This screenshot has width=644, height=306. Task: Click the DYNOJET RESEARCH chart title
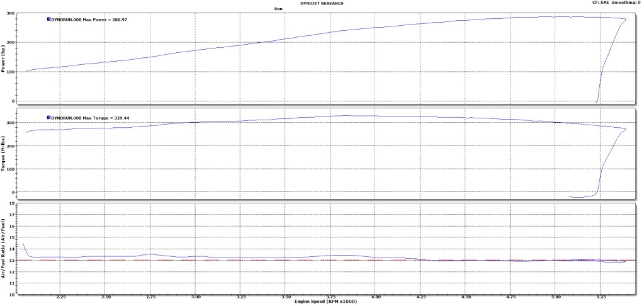click(322, 3)
